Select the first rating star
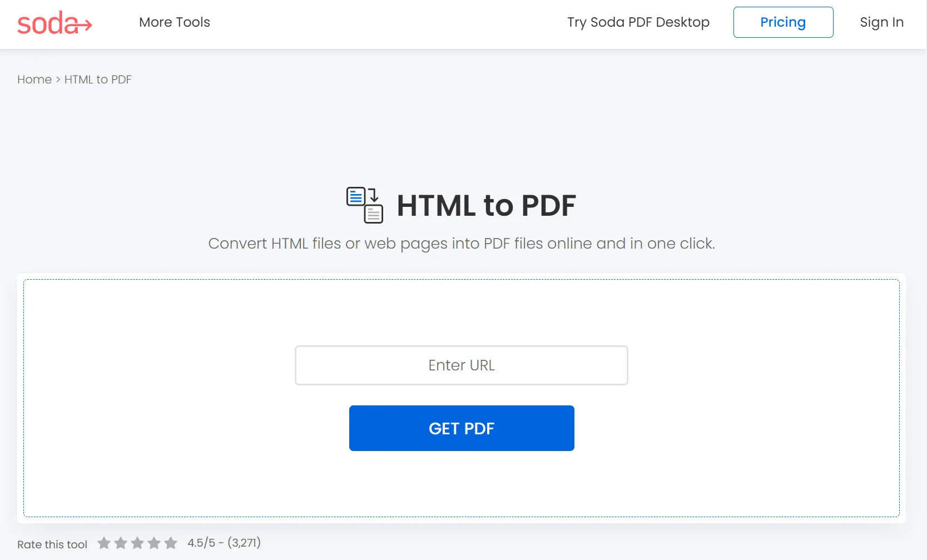Viewport: 927px width, 560px height. click(103, 542)
